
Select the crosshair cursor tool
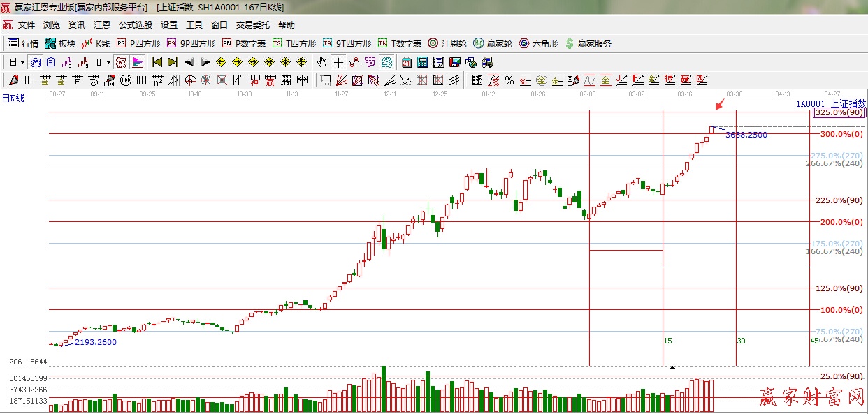338,62
